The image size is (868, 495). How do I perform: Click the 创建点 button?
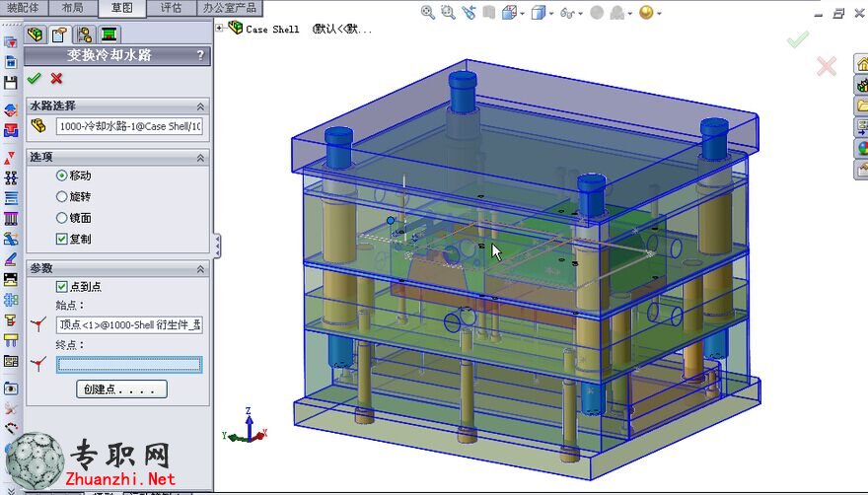click(x=121, y=389)
